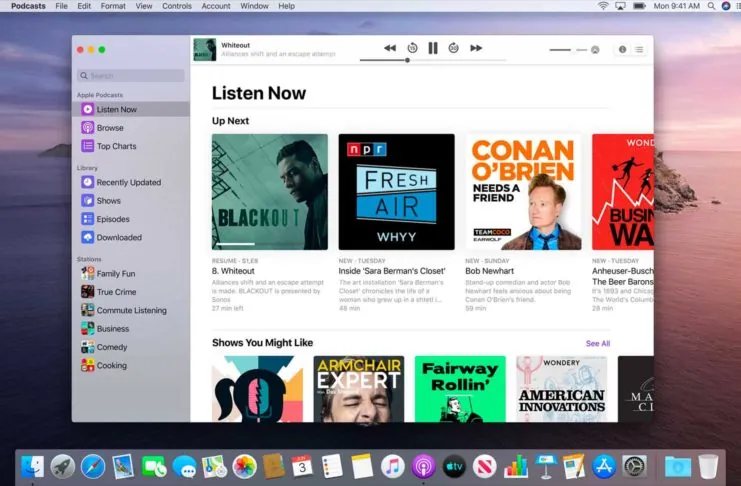Open Shows in the Library section
The width and height of the screenshot is (741, 486).
[x=131, y=200]
